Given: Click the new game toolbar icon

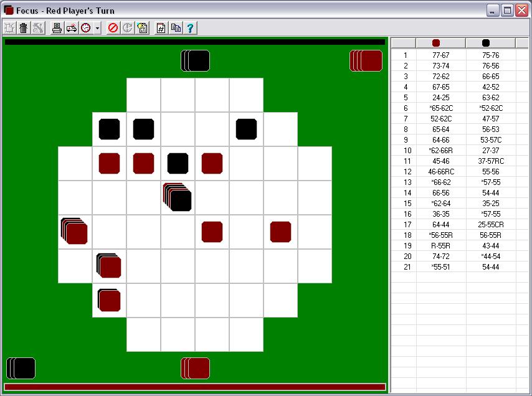Looking at the screenshot, I should (10, 28).
